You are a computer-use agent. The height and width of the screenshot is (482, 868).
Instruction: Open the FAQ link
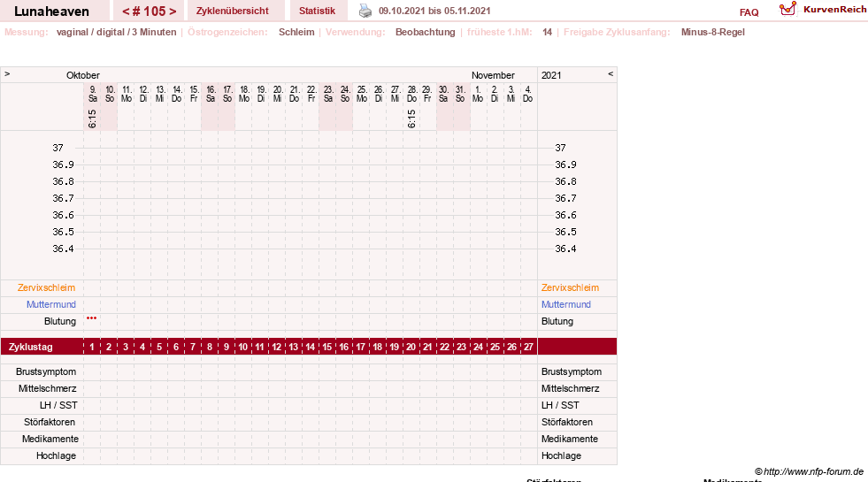(x=749, y=12)
